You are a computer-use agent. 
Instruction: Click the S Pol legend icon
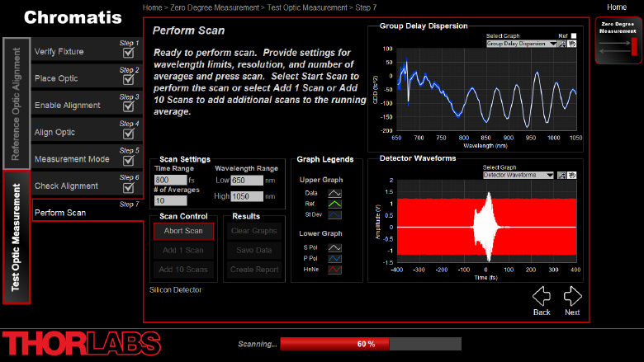(335, 247)
